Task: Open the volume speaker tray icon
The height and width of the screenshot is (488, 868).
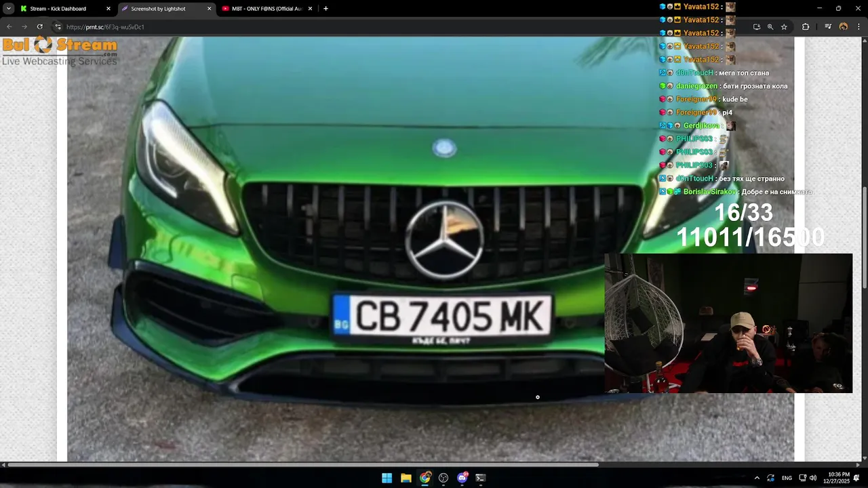Action: tap(813, 478)
